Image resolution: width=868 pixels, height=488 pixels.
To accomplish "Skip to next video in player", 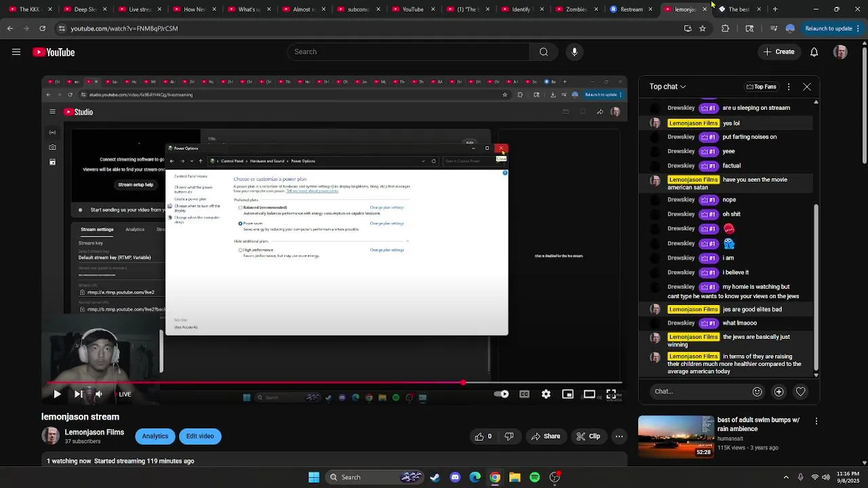I will [x=79, y=394].
